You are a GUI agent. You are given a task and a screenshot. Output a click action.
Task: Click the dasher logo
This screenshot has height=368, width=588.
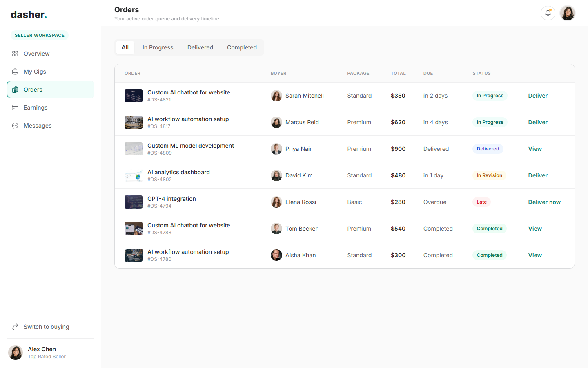[29, 15]
